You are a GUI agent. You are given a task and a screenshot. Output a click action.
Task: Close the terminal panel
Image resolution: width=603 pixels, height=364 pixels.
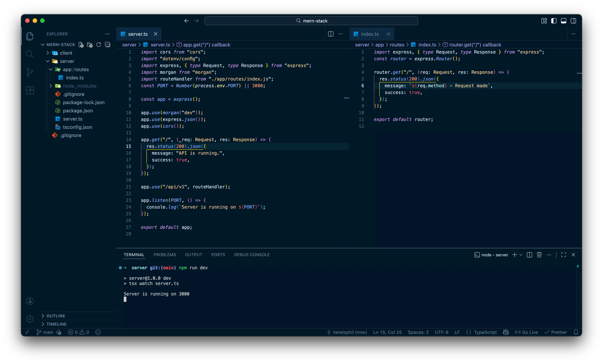point(573,255)
